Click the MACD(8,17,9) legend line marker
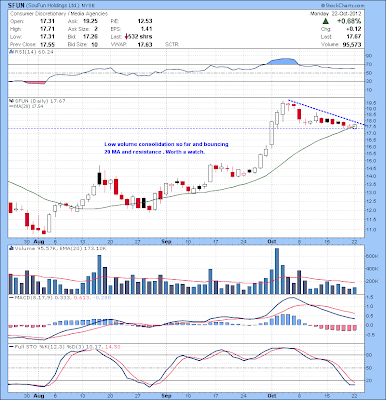Viewport: 386px width, 400px height. (x=11, y=297)
